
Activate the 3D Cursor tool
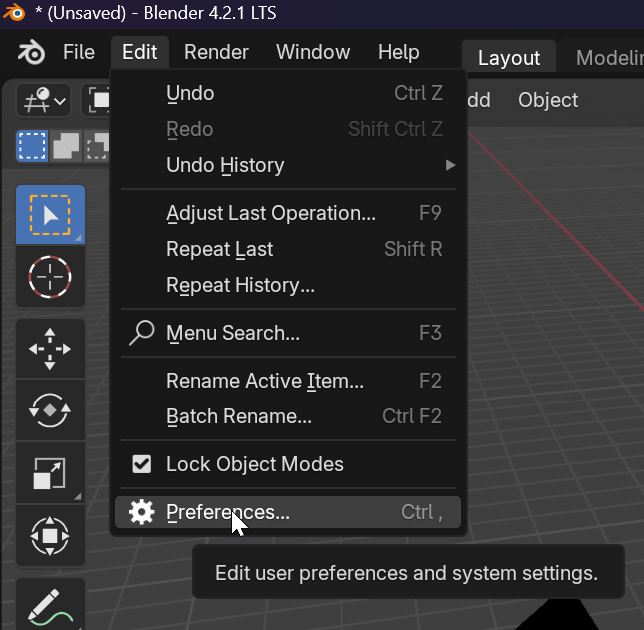pos(50,277)
